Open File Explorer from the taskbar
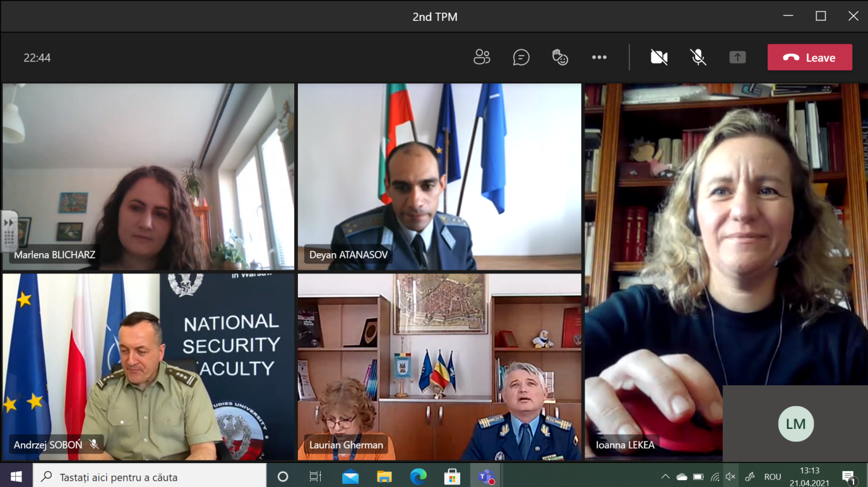This screenshot has height=487, width=868. [384, 477]
